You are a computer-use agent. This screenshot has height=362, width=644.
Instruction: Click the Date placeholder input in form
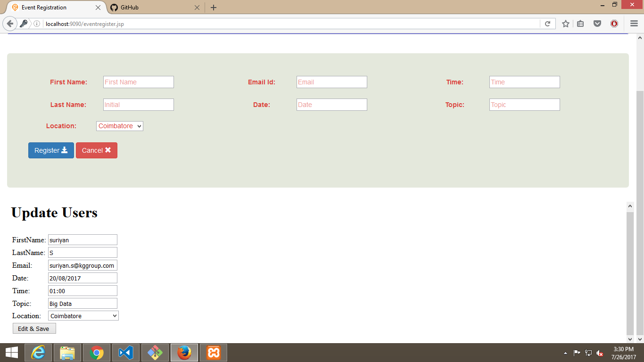(x=332, y=105)
